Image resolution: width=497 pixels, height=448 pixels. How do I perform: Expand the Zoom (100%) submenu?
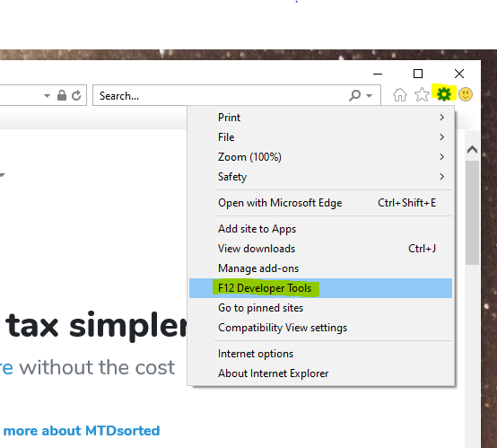click(x=320, y=157)
